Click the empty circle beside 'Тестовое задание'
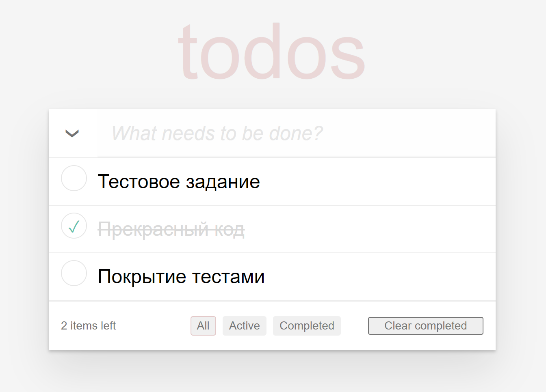This screenshot has height=392, width=546. coord(74,178)
